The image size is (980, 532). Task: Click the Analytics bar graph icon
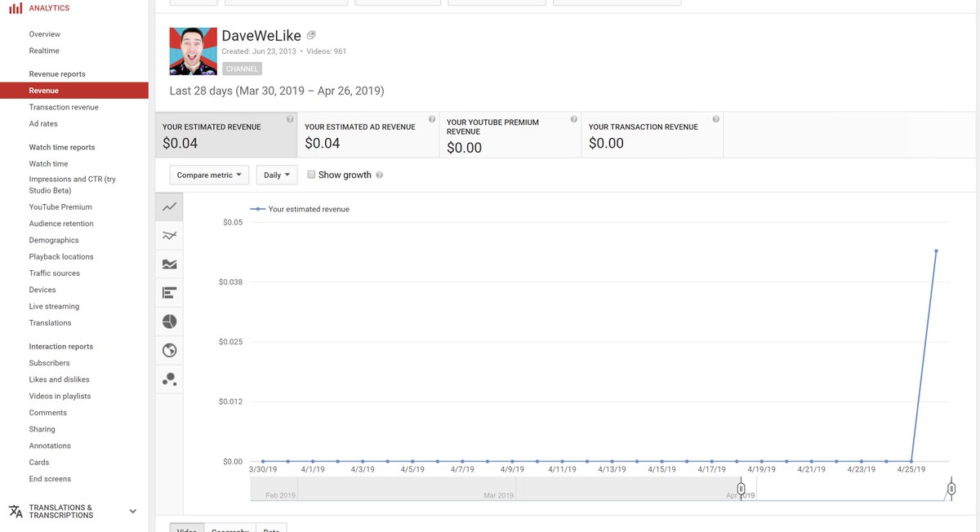pyautogui.click(x=16, y=8)
